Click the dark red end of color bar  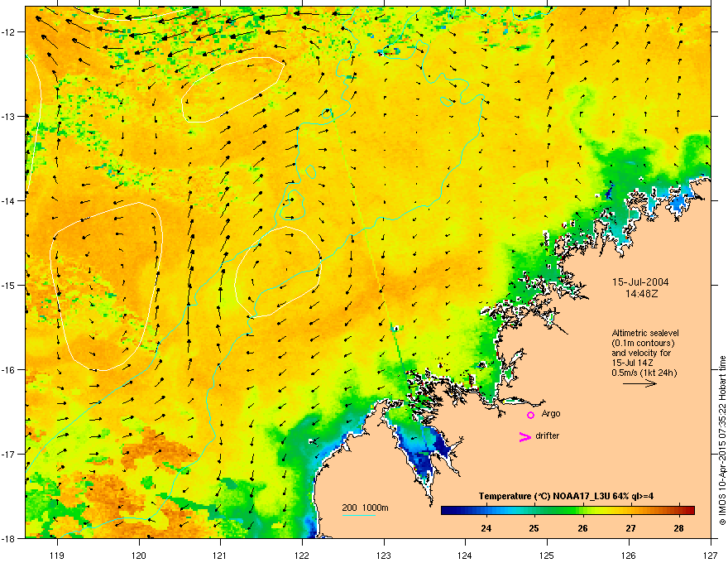coord(691,510)
